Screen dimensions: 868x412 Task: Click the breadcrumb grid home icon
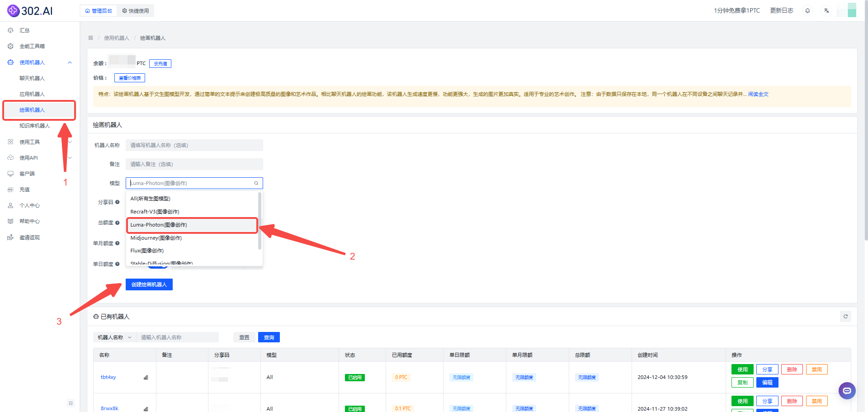(91, 38)
